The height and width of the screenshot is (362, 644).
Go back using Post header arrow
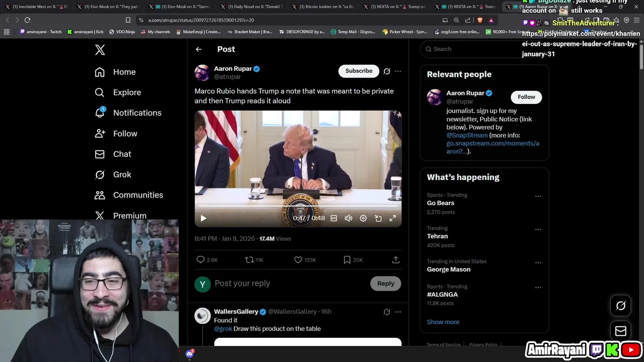coord(199,49)
